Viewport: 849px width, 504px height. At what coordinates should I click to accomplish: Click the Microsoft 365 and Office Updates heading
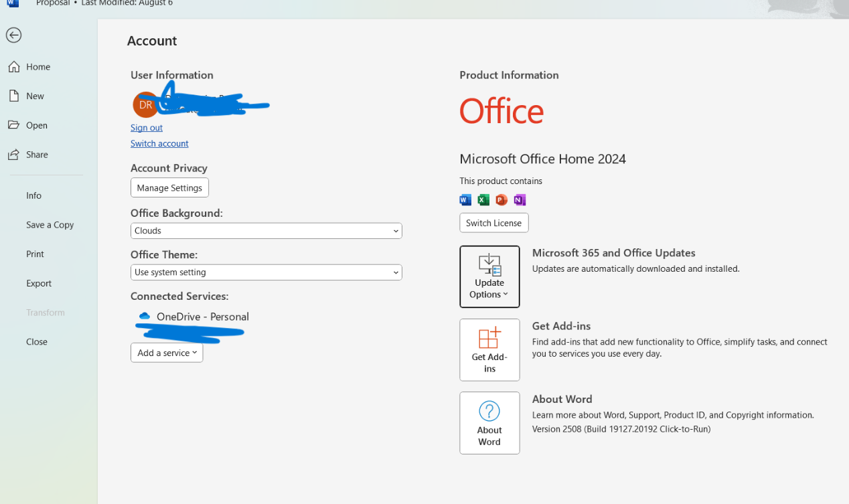coord(613,253)
